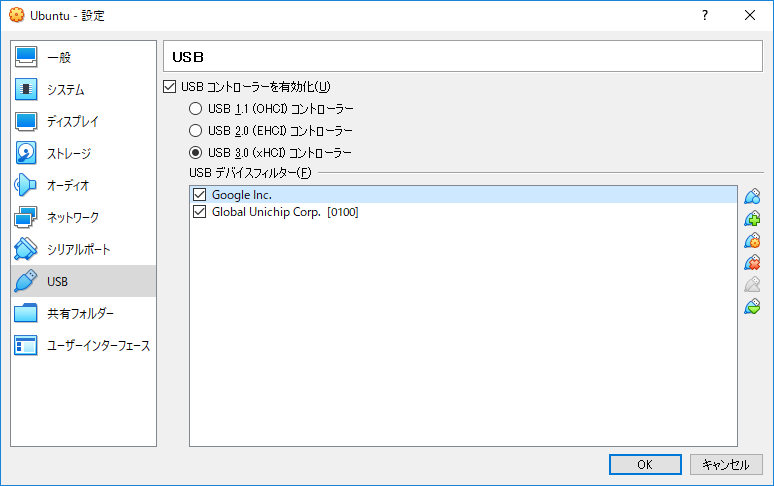The height and width of the screenshot is (486, 774).
Task: Select the Google Inc. filter name
Action: pyautogui.click(x=242, y=194)
